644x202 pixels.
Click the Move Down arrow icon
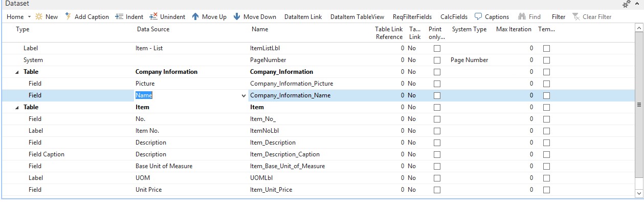237,17
